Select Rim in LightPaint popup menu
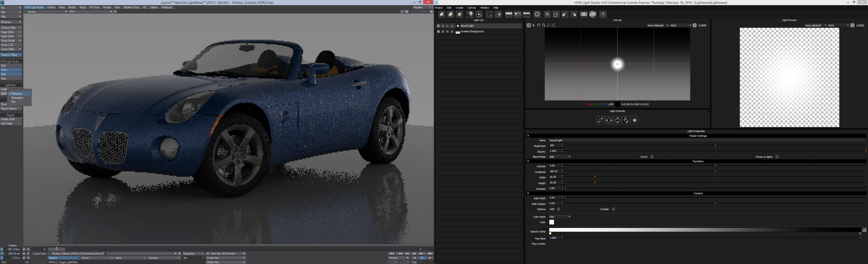This screenshot has width=868, height=264. coord(14,102)
